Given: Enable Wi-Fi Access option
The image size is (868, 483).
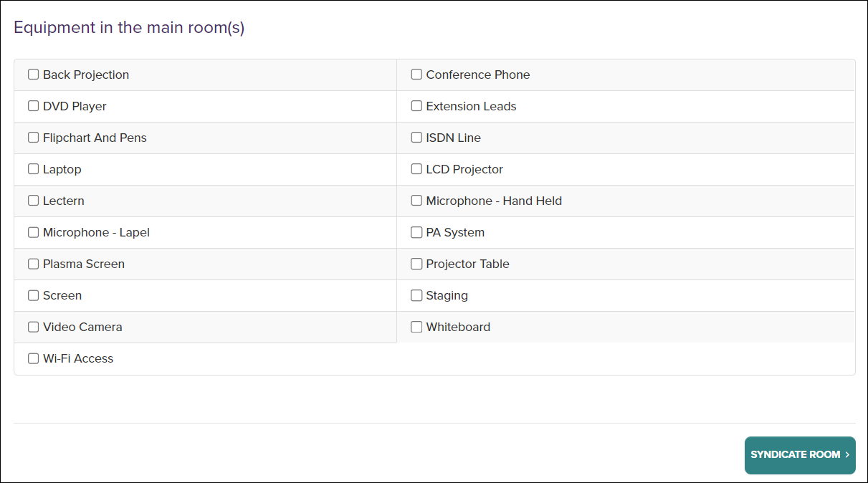Looking at the screenshot, I should [33, 358].
